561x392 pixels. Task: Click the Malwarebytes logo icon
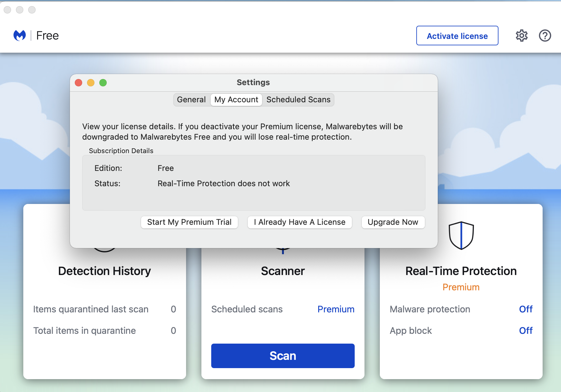[x=20, y=36]
